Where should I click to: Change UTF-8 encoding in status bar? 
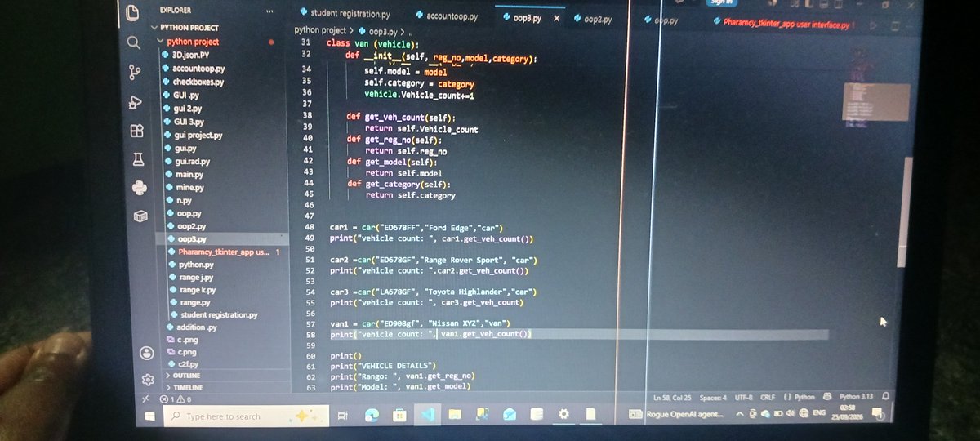click(743, 398)
